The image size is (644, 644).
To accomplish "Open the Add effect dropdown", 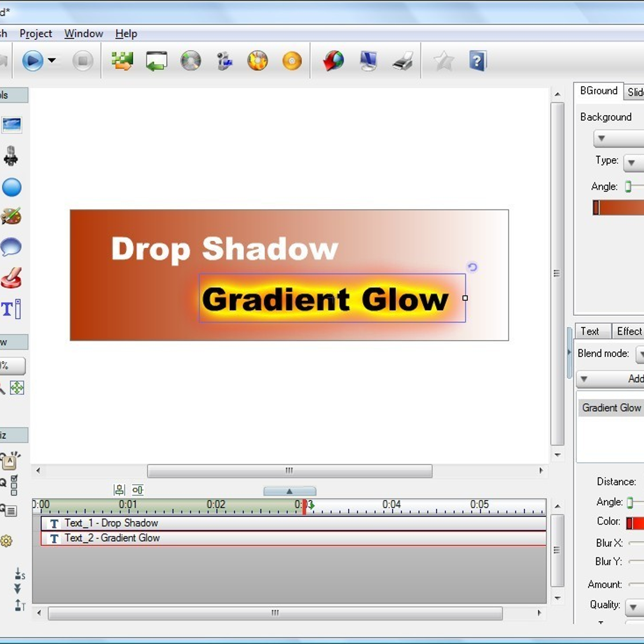I will (x=610, y=379).
